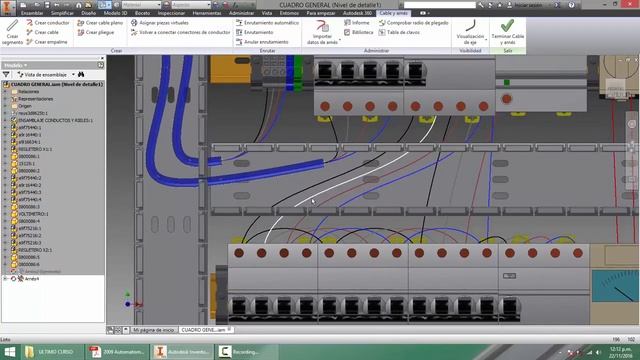Open the Herramientas ribbon tab
The width and height of the screenshot is (640, 360).
click(x=207, y=13)
